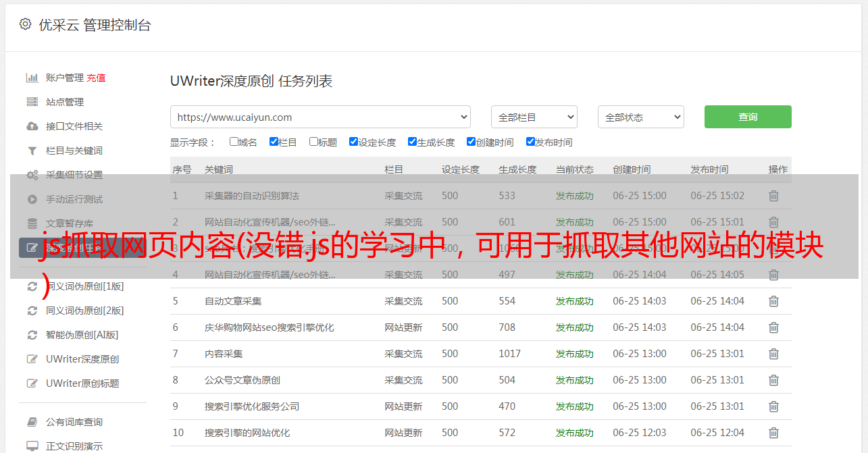Click keyword 内容采集 in row 7

click(x=224, y=354)
